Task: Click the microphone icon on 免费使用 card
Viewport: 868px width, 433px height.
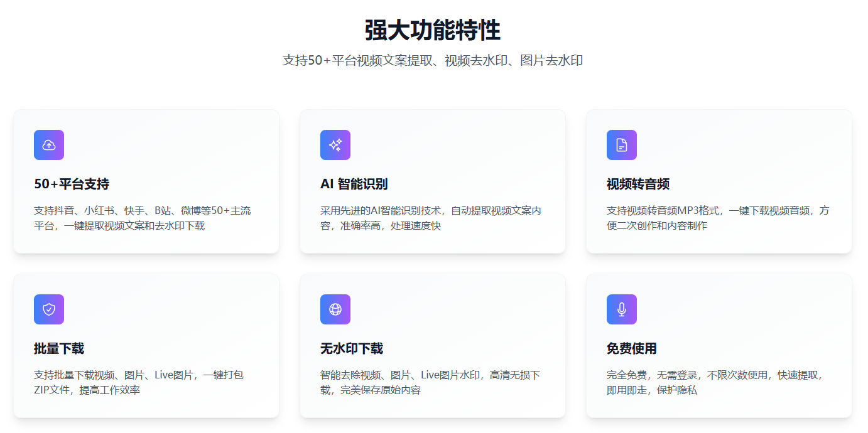Action: point(622,309)
